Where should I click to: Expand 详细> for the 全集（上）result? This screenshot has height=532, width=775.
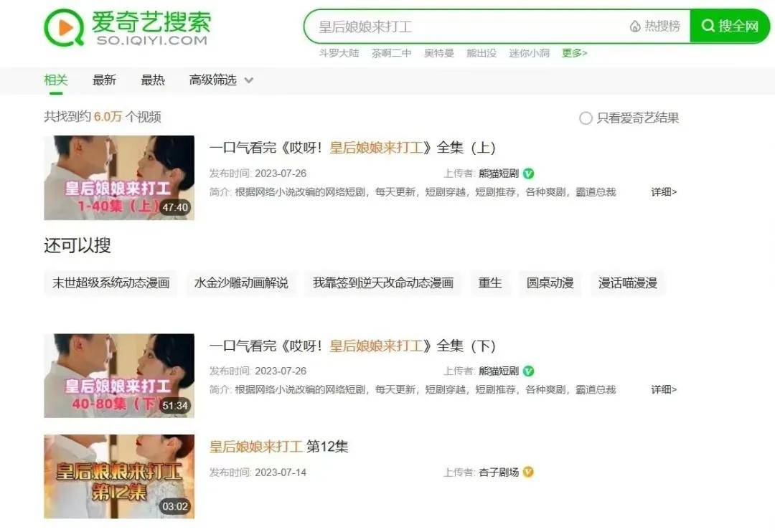pyautogui.click(x=664, y=191)
